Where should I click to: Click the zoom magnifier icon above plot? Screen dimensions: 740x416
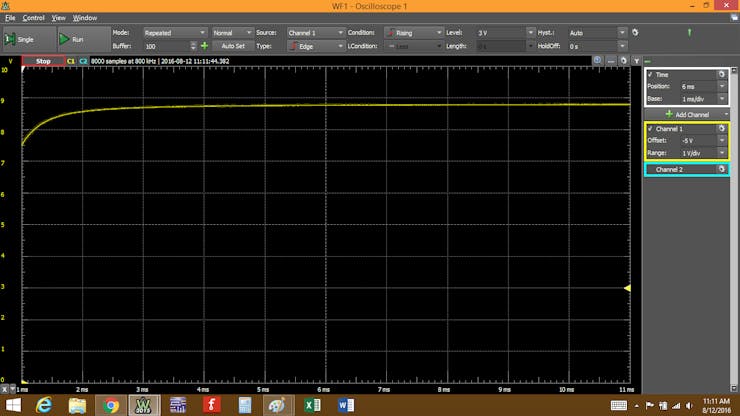(x=597, y=61)
